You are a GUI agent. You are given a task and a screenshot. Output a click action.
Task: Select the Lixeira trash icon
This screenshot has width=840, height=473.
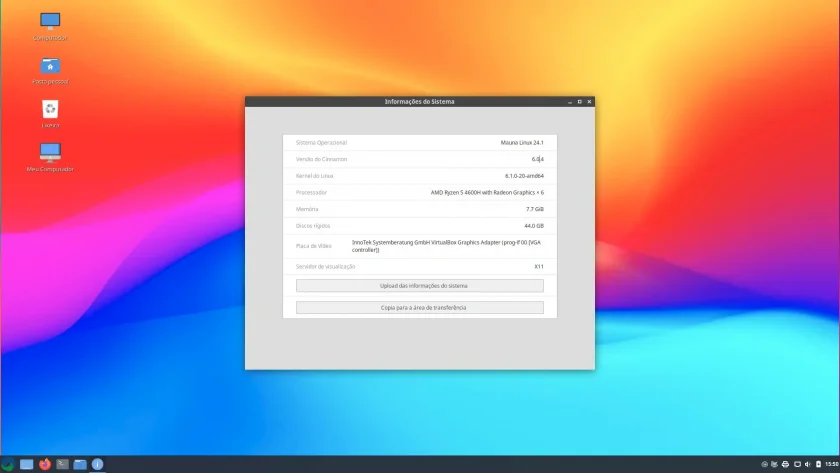50,114
